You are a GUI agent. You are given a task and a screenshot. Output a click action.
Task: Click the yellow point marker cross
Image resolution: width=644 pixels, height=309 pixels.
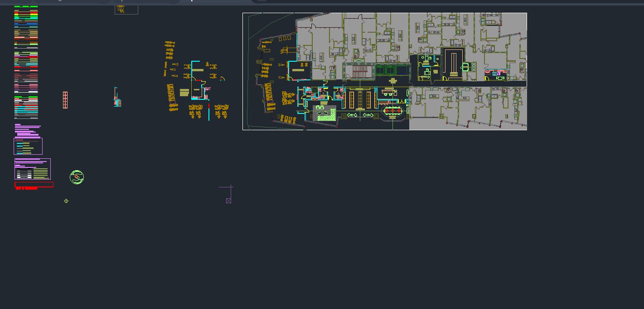66,201
